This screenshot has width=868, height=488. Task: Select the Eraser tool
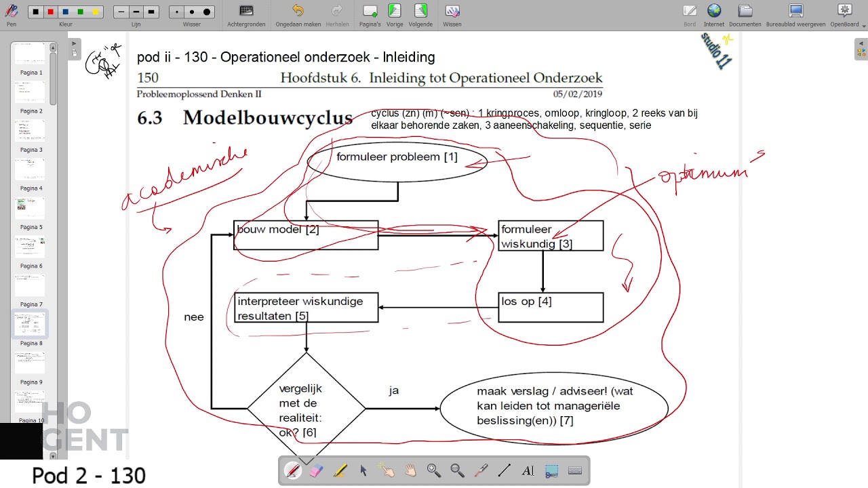317,470
